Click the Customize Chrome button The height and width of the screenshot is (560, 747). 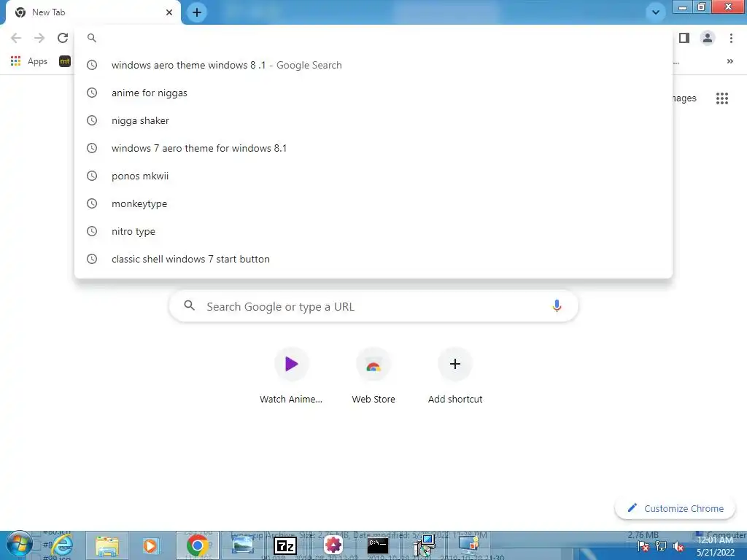[x=676, y=508]
